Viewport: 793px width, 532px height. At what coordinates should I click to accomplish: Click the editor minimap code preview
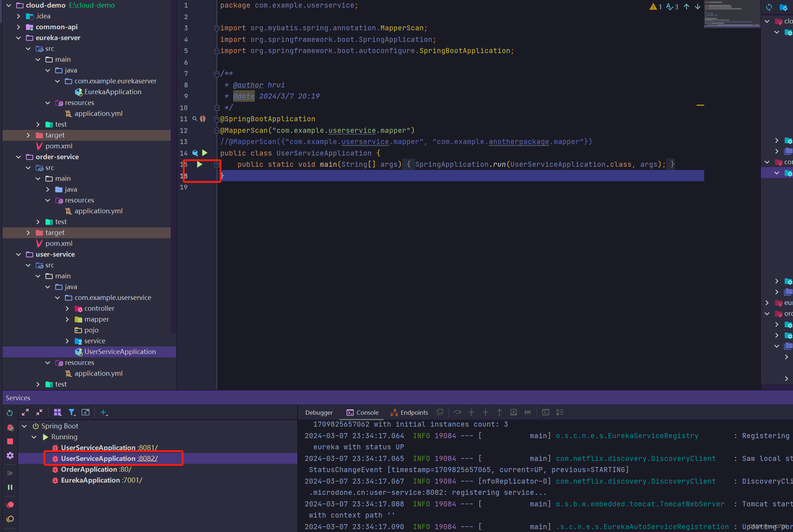732,14
